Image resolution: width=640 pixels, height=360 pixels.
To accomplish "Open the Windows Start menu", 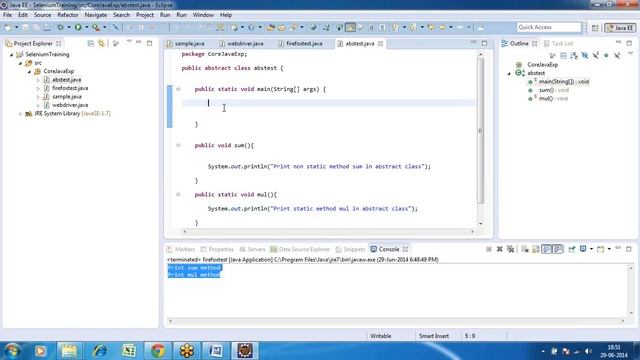I will point(12,351).
